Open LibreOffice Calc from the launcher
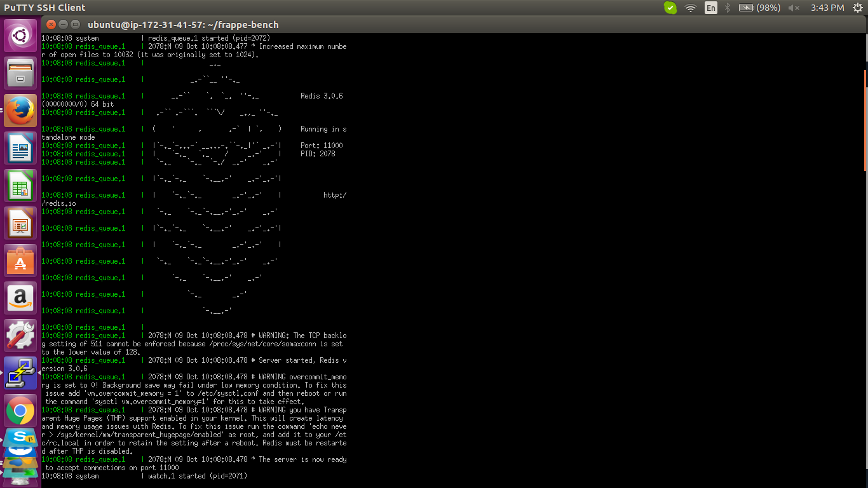The width and height of the screenshot is (868, 488). 20,186
